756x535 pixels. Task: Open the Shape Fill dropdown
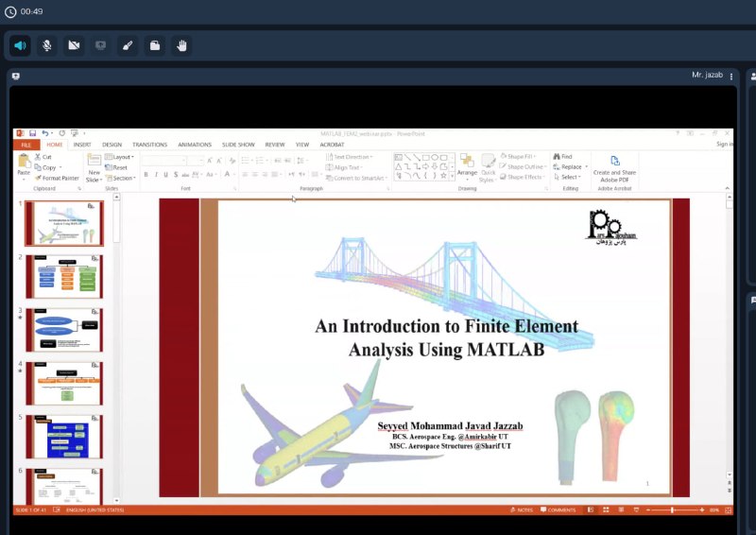pyautogui.click(x=518, y=156)
